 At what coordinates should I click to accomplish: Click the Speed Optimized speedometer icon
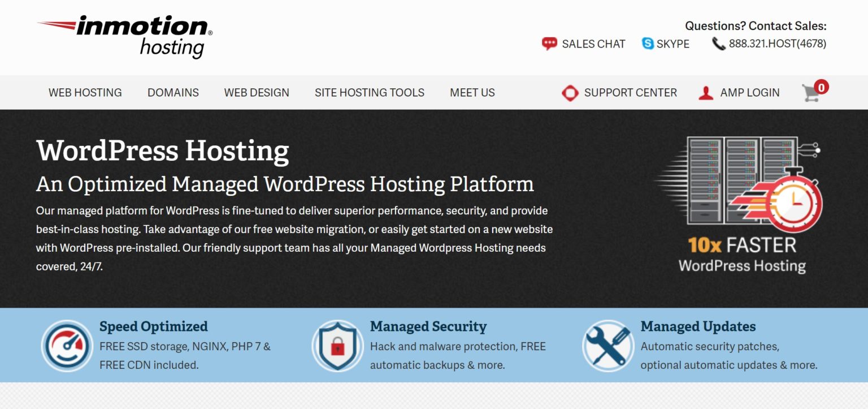[67, 346]
